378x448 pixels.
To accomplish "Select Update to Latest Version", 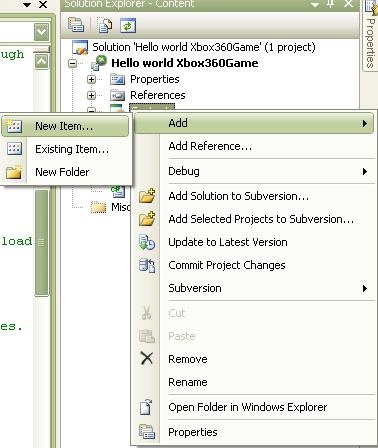I will point(254,242).
